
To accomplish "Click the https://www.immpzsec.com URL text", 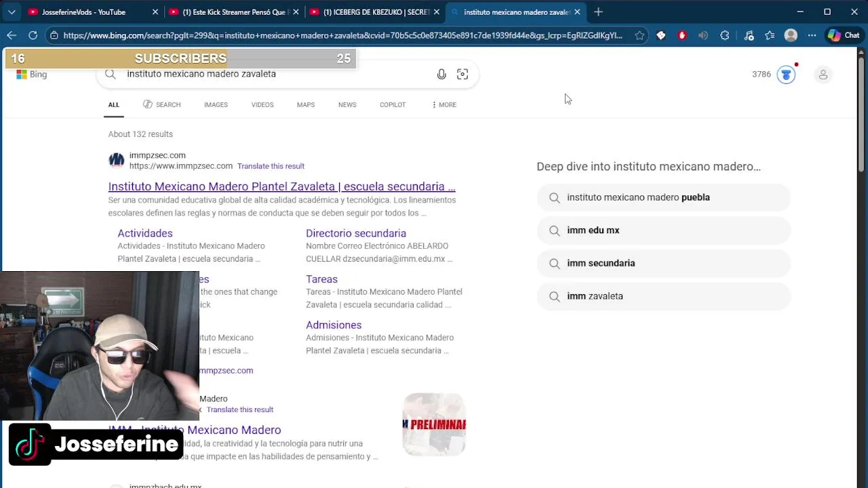I will click(x=181, y=166).
